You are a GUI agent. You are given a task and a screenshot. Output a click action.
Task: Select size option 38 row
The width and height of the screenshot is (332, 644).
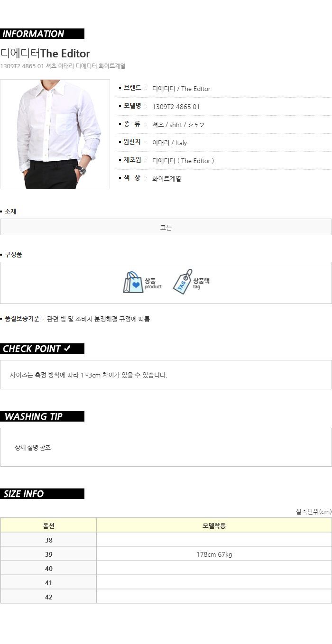click(x=166, y=540)
